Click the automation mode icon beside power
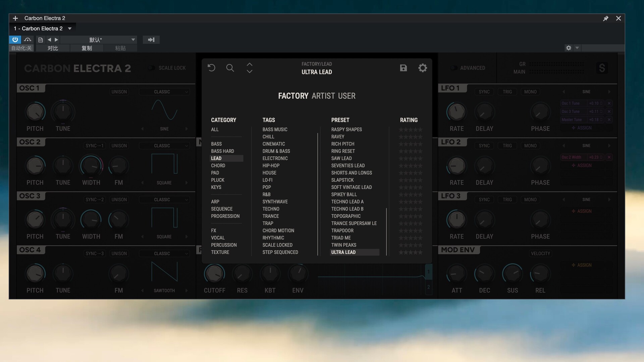The width and height of the screenshot is (644, 362). click(28, 40)
